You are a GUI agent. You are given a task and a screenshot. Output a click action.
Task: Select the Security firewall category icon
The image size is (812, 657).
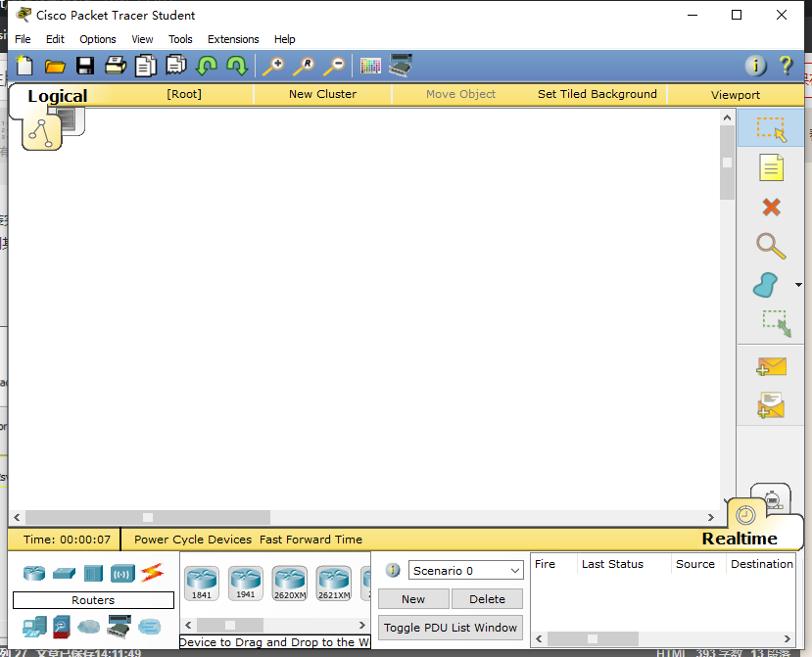61,627
